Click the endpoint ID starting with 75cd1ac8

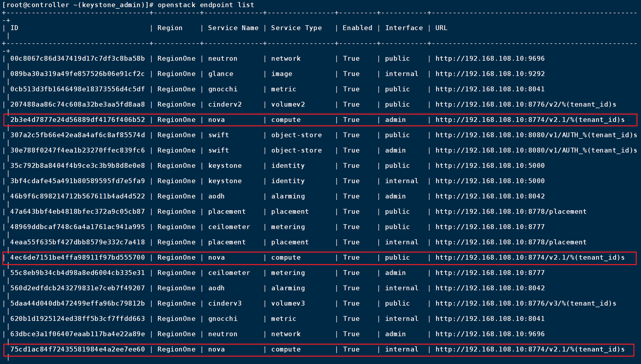click(x=77, y=349)
